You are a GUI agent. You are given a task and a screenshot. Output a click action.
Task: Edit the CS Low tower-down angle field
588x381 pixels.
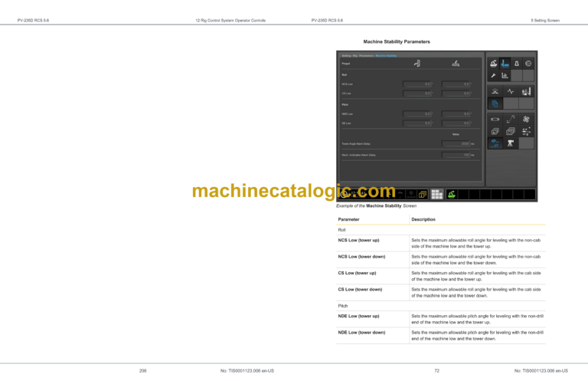[x=456, y=93]
